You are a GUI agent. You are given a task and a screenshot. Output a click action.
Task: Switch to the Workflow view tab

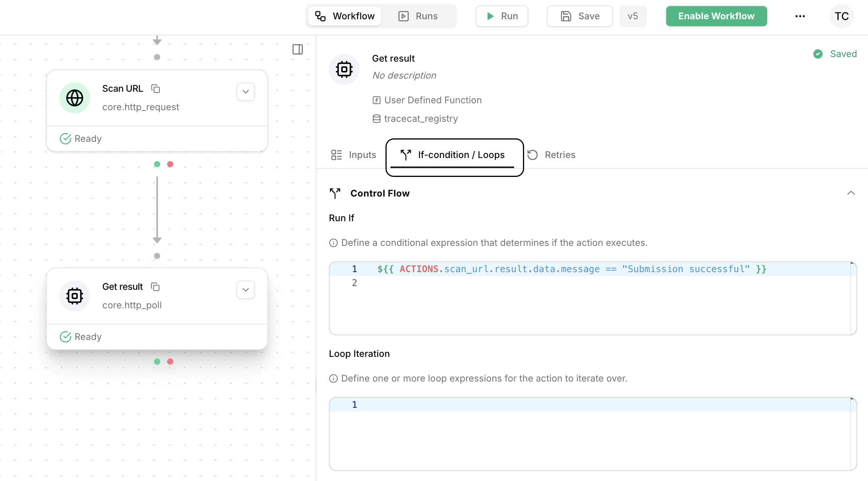click(345, 16)
